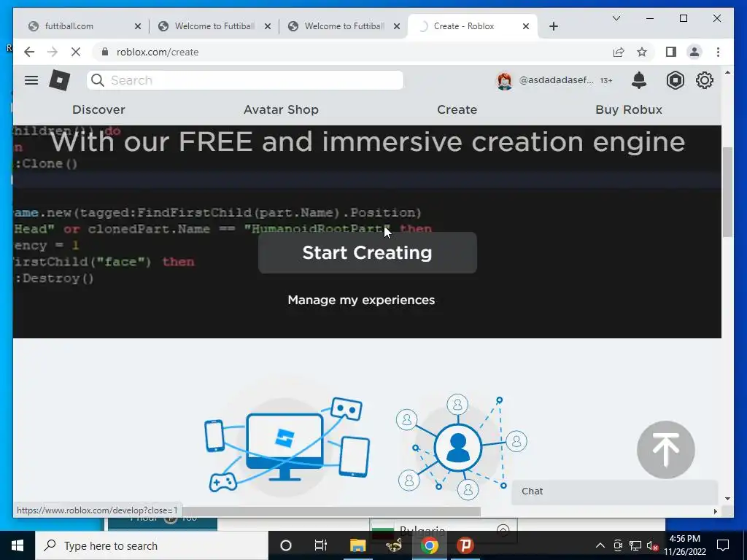Screen dimensions: 747x560
Task: Click the Windows taskbar search box
Action: pos(152,545)
